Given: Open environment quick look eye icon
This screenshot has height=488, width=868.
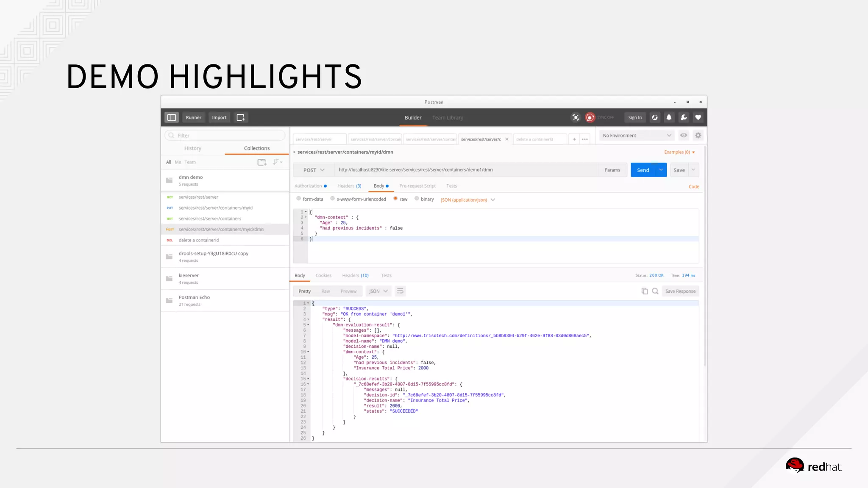Looking at the screenshot, I should pos(684,136).
